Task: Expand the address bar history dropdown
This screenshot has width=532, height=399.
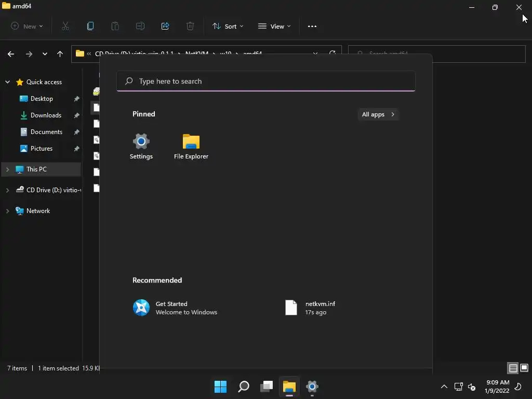Action: pyautogui.click(x=315, y=54)
